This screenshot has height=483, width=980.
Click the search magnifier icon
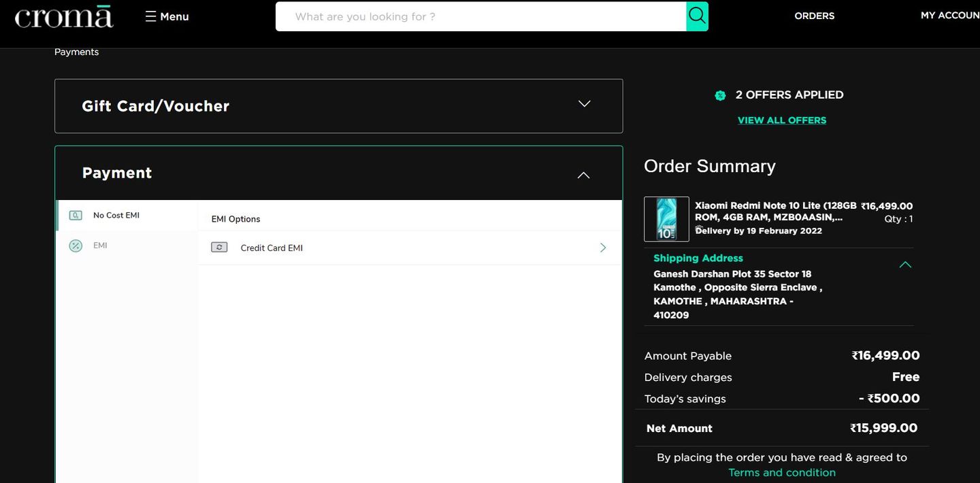click(x=697, y=16)
